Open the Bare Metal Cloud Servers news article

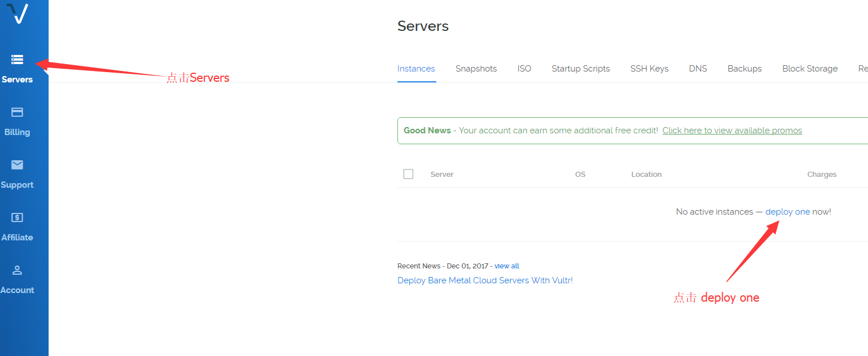(x=485, y=280)
